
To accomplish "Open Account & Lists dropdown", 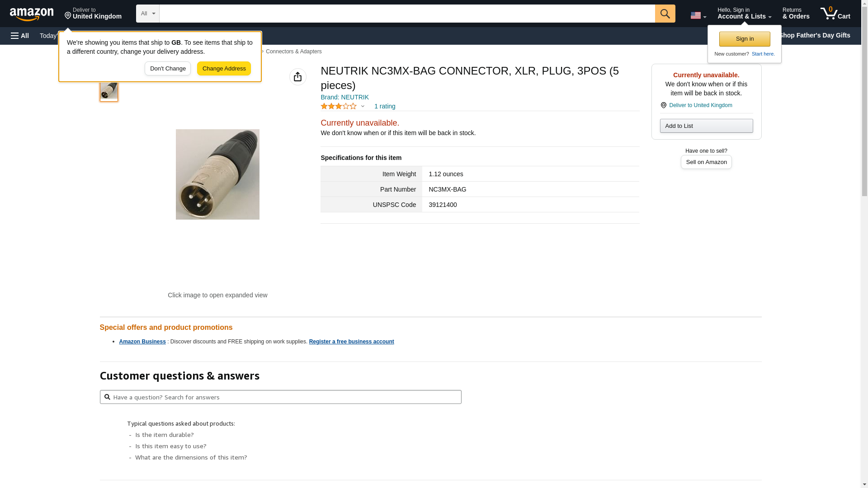I will coord(744,14).
